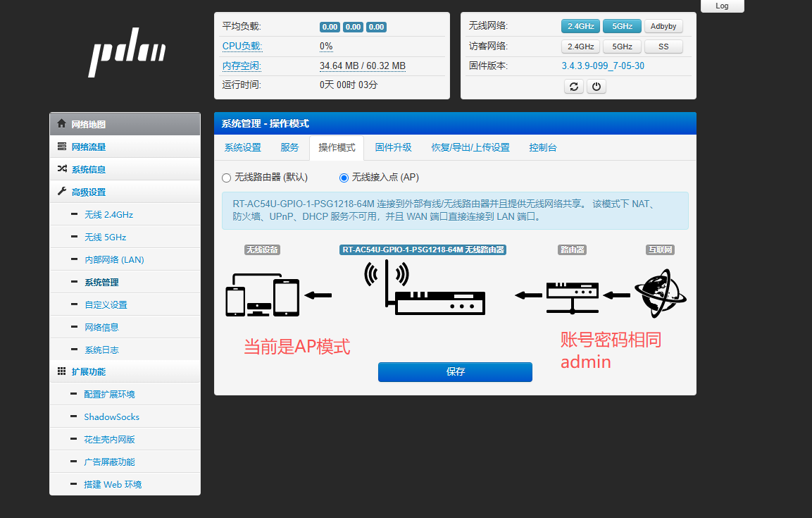Toggle the wireless network 2.4GHz button
The height and width of the screenshot is (518, 812).
580,26
